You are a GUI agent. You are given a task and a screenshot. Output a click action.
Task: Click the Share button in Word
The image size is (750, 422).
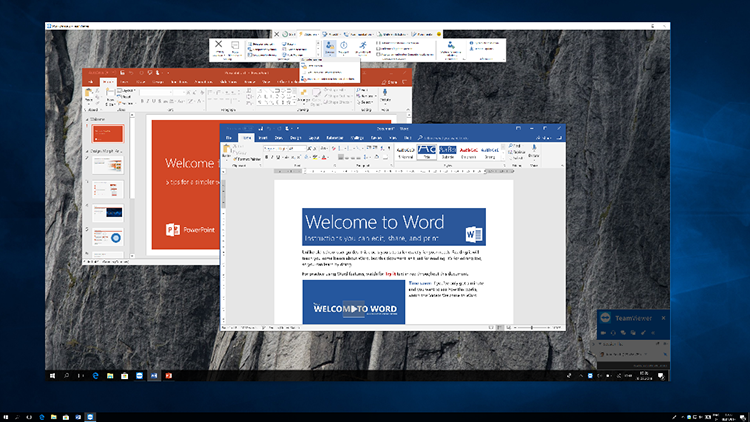pos(544,138)
